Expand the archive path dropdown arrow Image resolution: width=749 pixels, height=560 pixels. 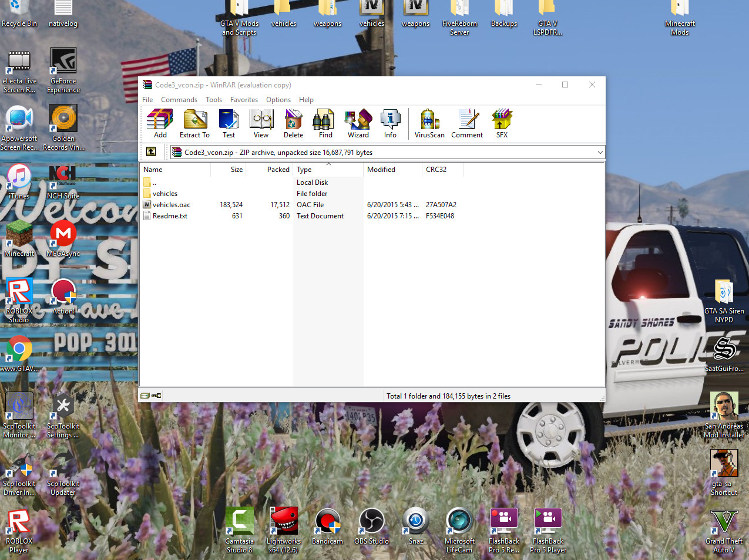(600, 153)
